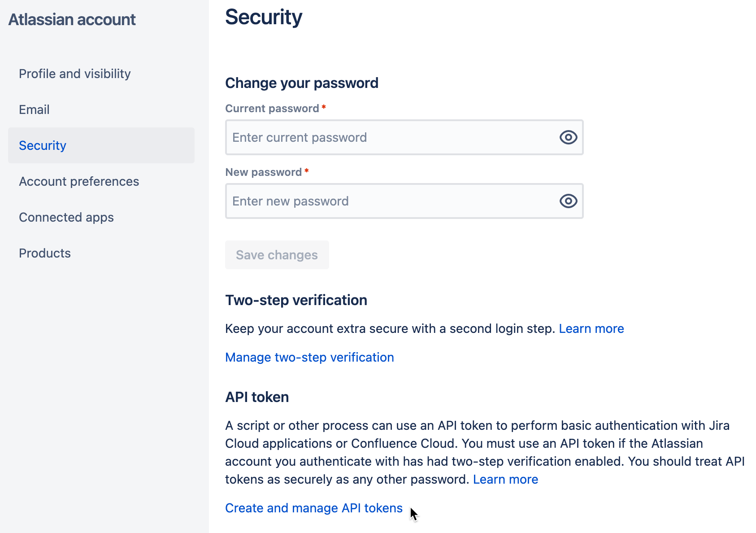The height and width of the screenshot is (533, 756).
Task: Open Manage two-step verification link
Action: coord(309,357)
